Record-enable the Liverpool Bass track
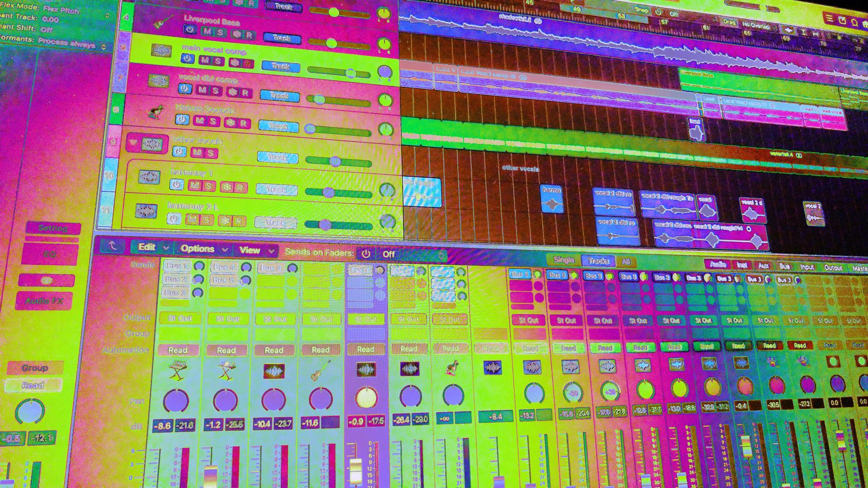 click(249, 35)
